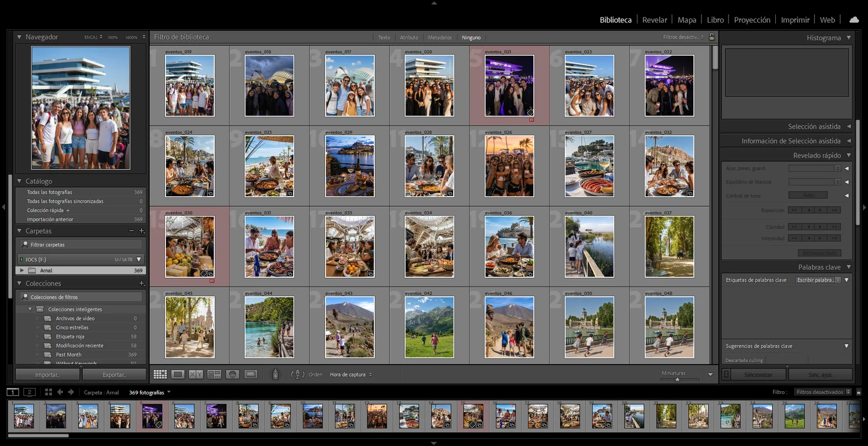
Task: Reverse the sort direction with the AZ icon
Action: tap(297, 374)
